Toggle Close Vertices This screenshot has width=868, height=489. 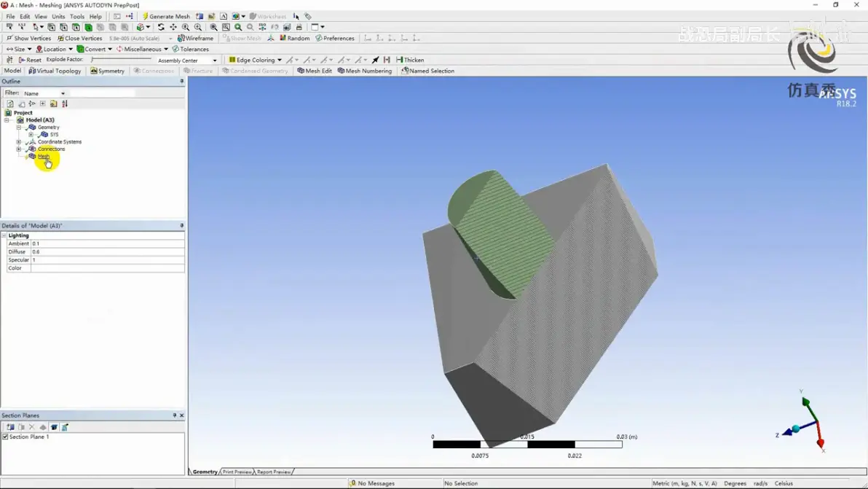[x=79, y=38]
